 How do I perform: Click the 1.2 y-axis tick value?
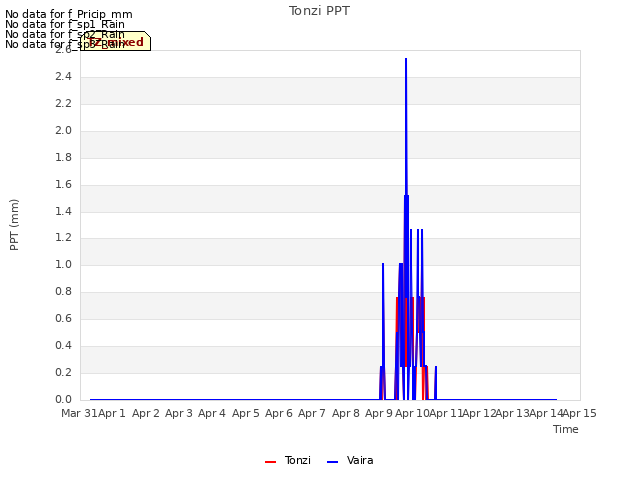coord(63,238)
